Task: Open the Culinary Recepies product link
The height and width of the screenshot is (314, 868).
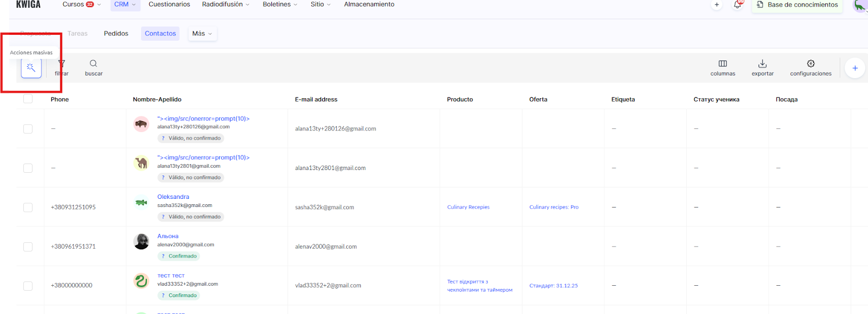Action: (x=468, y=207)
